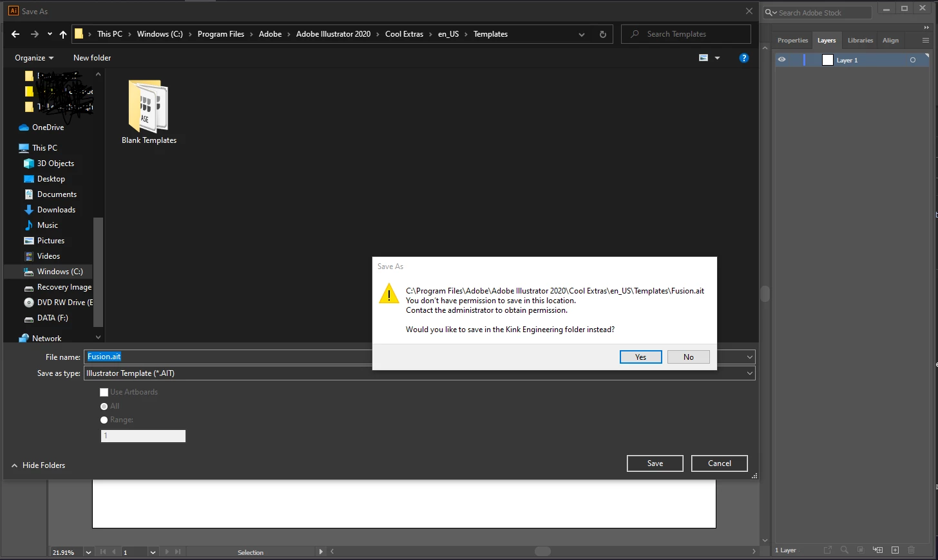
Task: Toggle the Use Artboards checkbox
Action: (x=104, y=392)
